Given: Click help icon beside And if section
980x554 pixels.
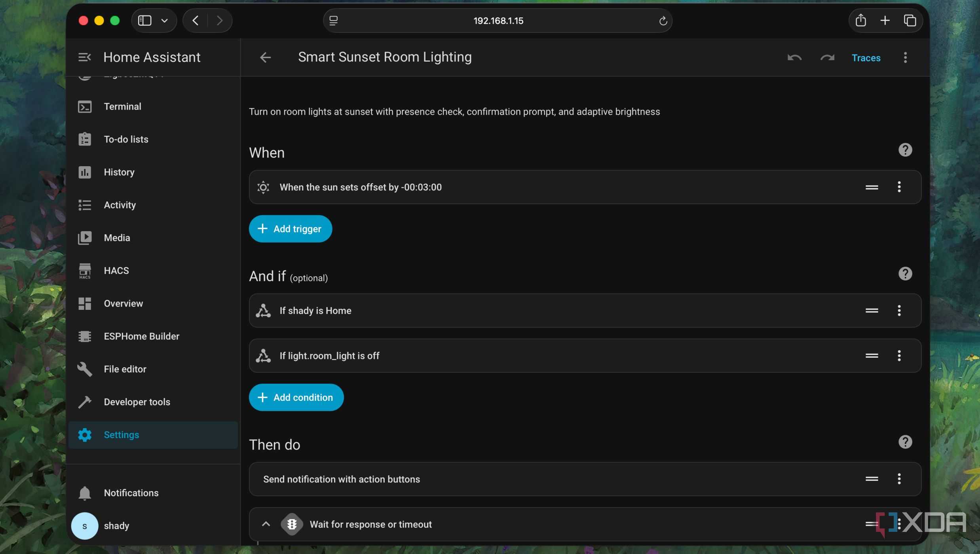Looking at the screenshot, I should coord(905,274).
